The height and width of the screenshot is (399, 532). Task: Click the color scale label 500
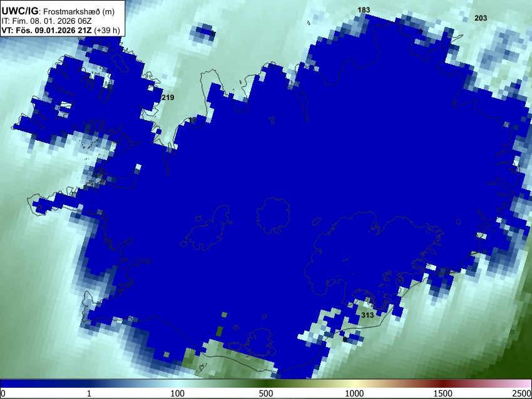(265, 393)
